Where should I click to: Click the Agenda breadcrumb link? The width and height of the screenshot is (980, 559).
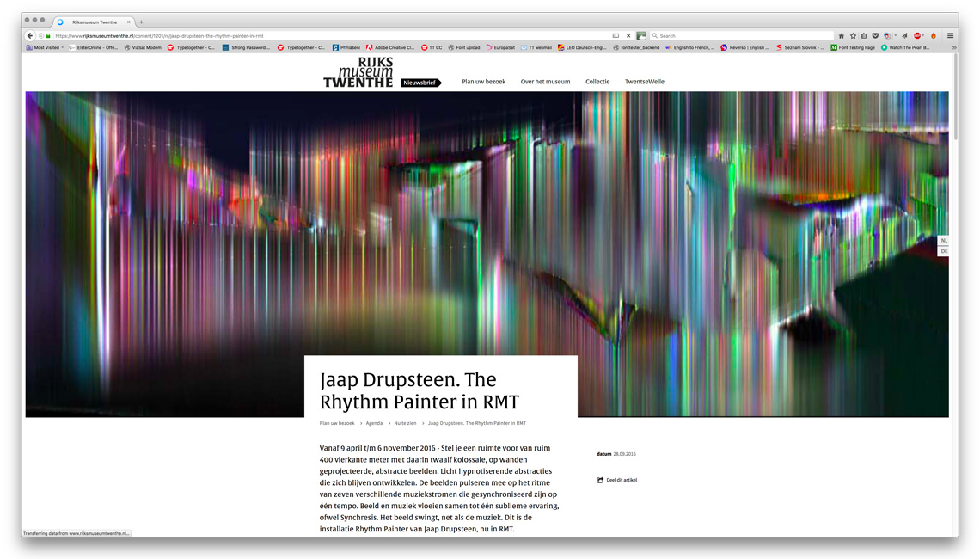click(x=374, y=423)
